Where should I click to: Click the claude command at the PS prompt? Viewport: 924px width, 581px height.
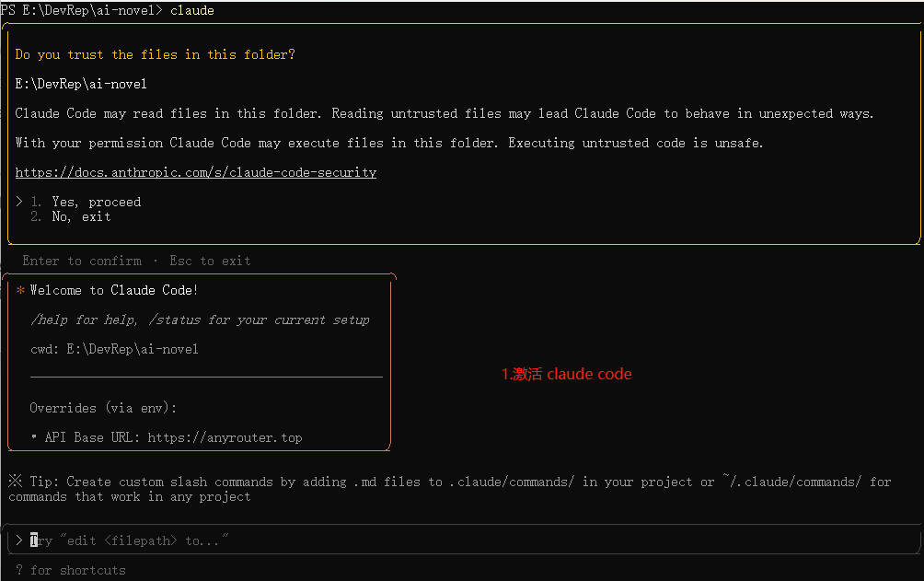pos(192,10)
